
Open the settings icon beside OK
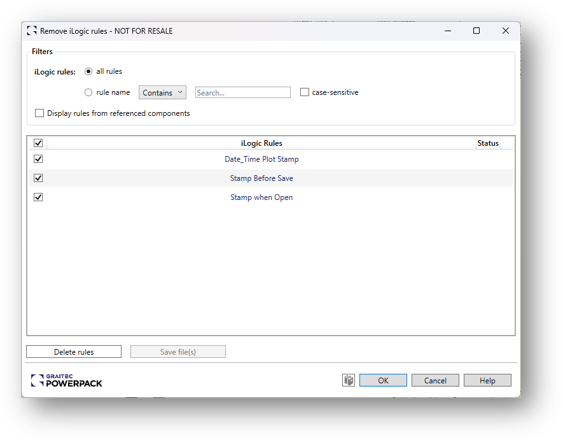(x=348, y=380)
